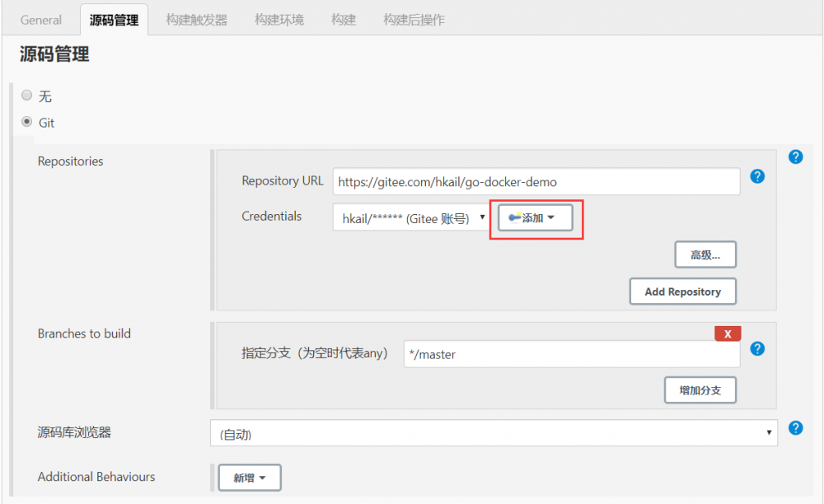The image size is (824, 504).
Task: Open help beside the branch specifier field
Action: [x=756, y=348]
